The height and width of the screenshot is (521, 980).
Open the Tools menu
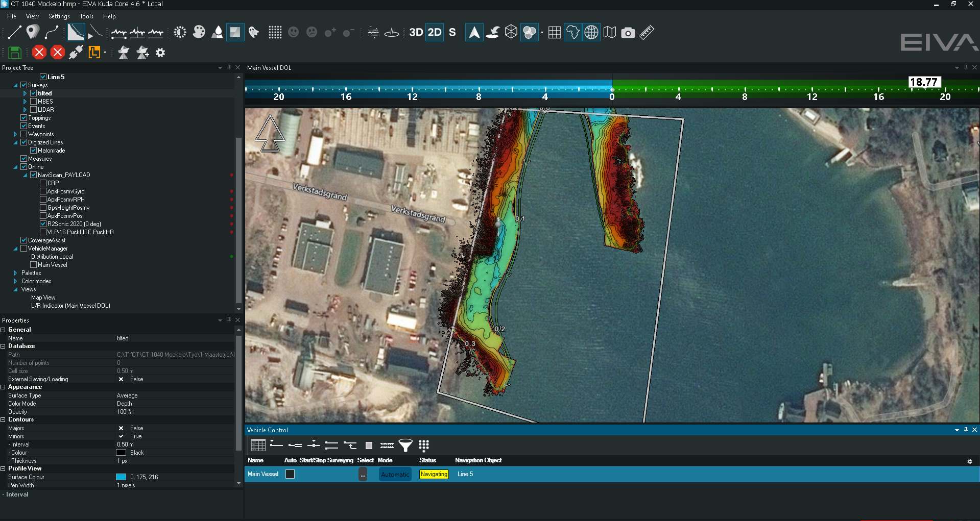[86, 16]
